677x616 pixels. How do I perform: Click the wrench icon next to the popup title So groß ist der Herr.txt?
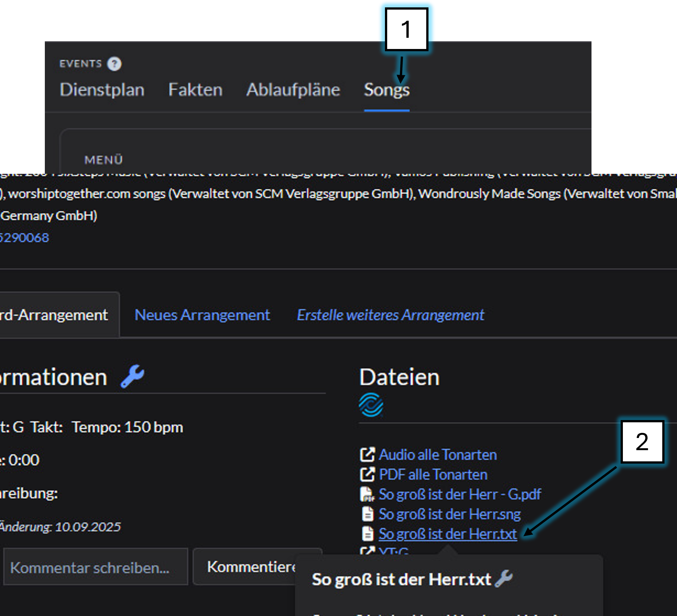click(504, 578)
